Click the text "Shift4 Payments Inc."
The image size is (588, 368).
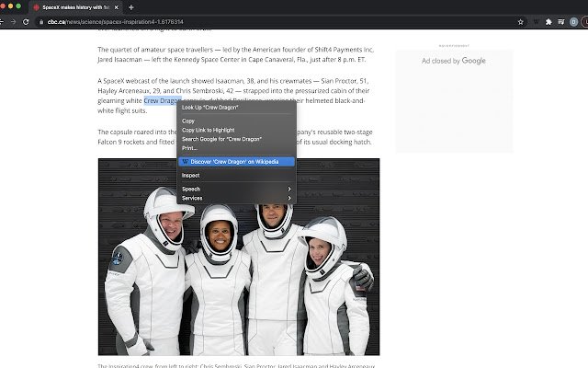pyautogui.click(x=345, y=50)
